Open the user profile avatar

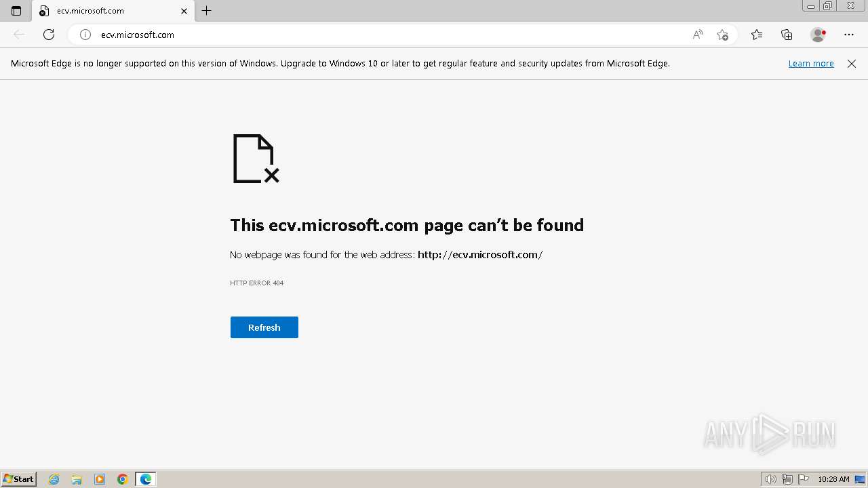coord(818,35)
